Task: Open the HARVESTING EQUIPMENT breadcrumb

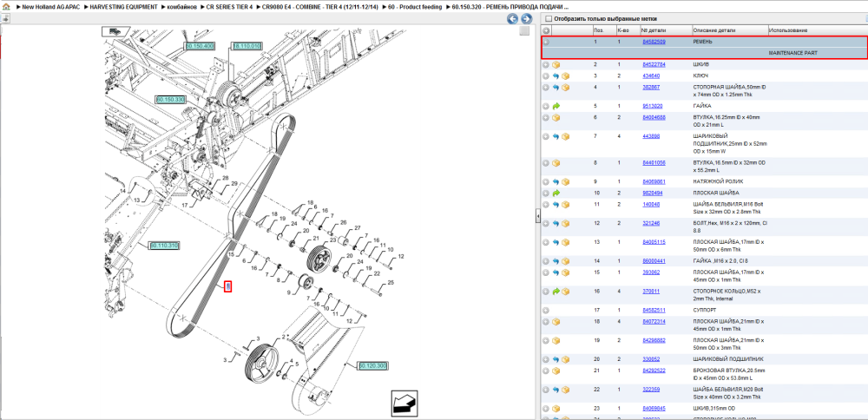Action: 123,7
